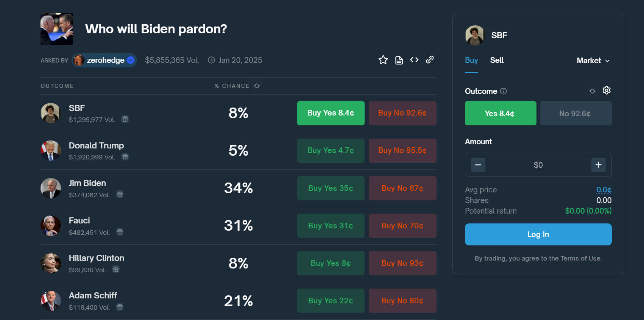Refresh prices via the % CHANCE refresh icon
This screenshot has width=644, height=320.
pos(257,86)
